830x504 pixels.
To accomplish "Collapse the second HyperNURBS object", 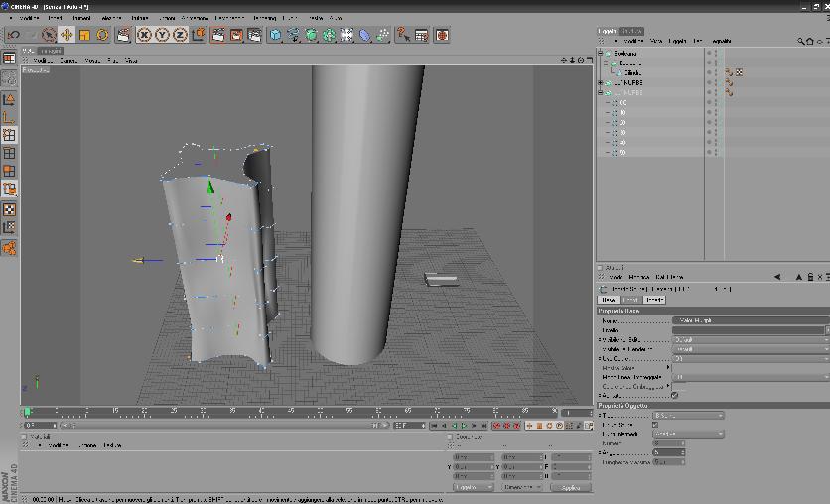I will 601,92.
